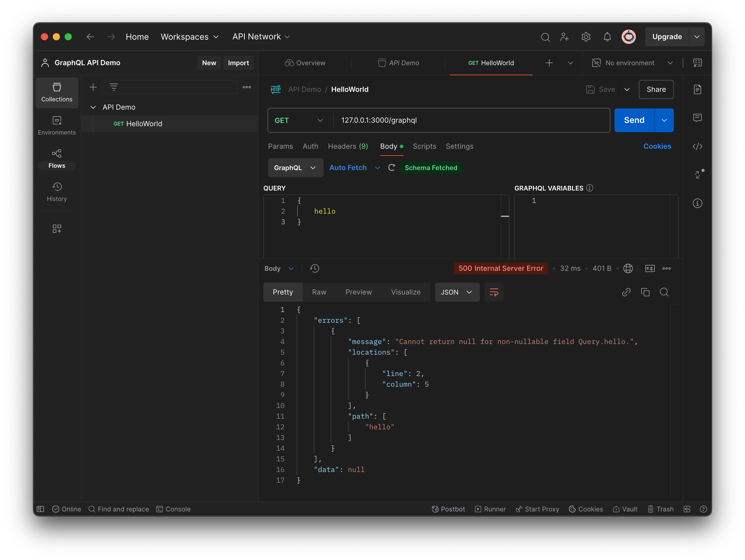This screenshot has width=745, height=560.
Task: Import a collection
Action: tap(238, 63)
